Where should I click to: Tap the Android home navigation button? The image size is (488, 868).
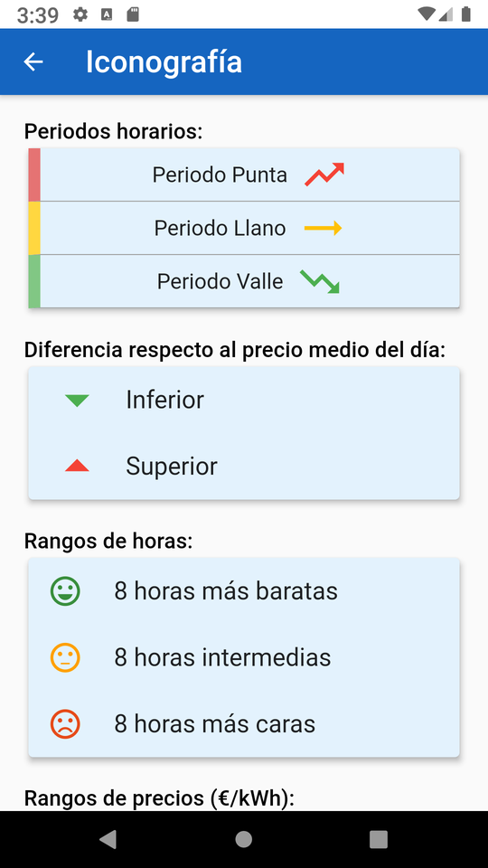click(243, 839)
